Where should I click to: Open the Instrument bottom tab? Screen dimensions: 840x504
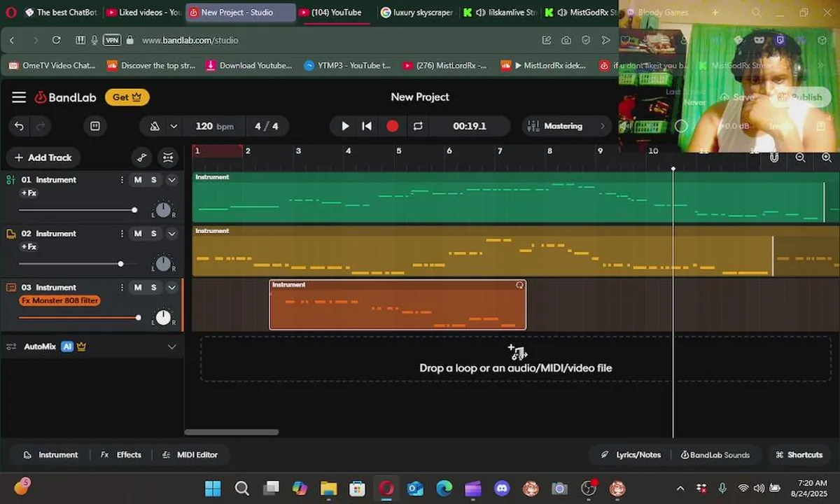tap(50, 455)
